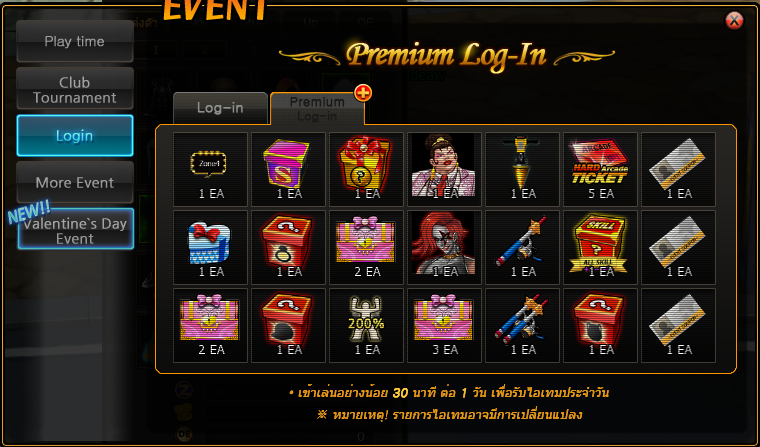Click the golden drill item reward

[x=522, y=169]
